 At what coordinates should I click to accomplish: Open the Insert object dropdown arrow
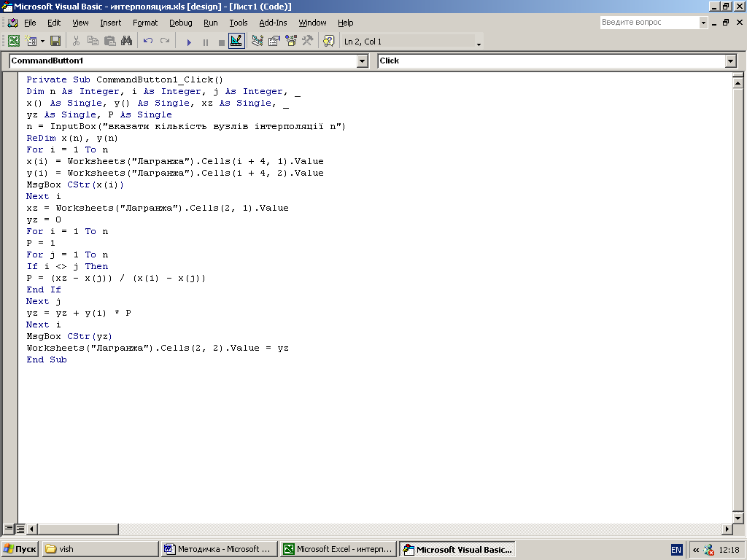[x=42, y=42]
